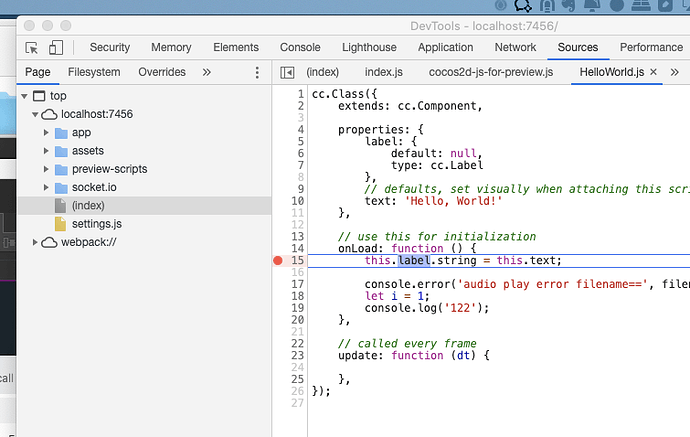The height and width of the screenshot is (437, 690).
Task: Expand the preview-scripts folder arrow
Action: (x=46, y=169)
